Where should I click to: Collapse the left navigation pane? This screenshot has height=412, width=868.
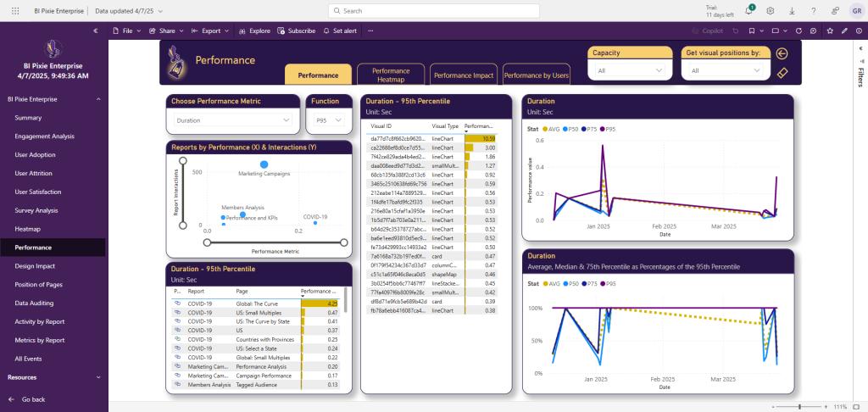95,31
